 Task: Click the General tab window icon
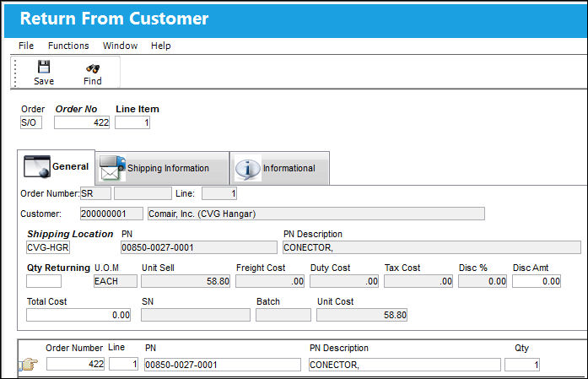tap(37, 166)
